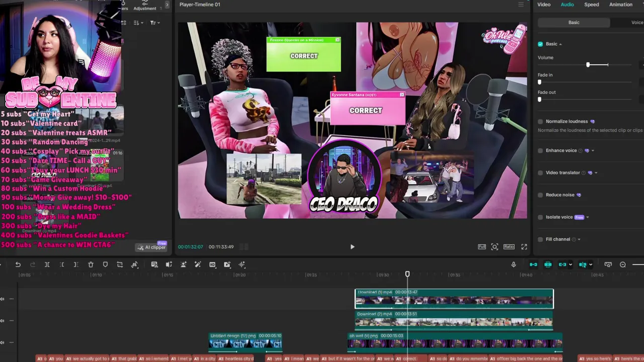
Task: Click the Ratio button under the preview
Action: point(509,247)
